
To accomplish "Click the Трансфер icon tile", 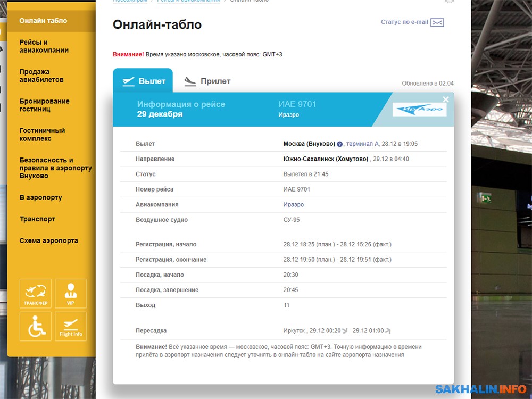I will (x=36, y=293).
